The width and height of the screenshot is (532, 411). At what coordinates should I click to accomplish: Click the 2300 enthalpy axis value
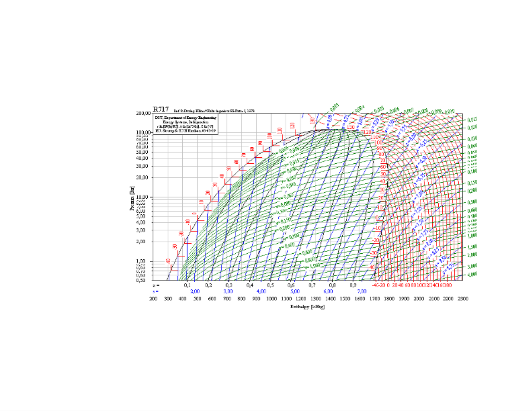pos(463,299)
